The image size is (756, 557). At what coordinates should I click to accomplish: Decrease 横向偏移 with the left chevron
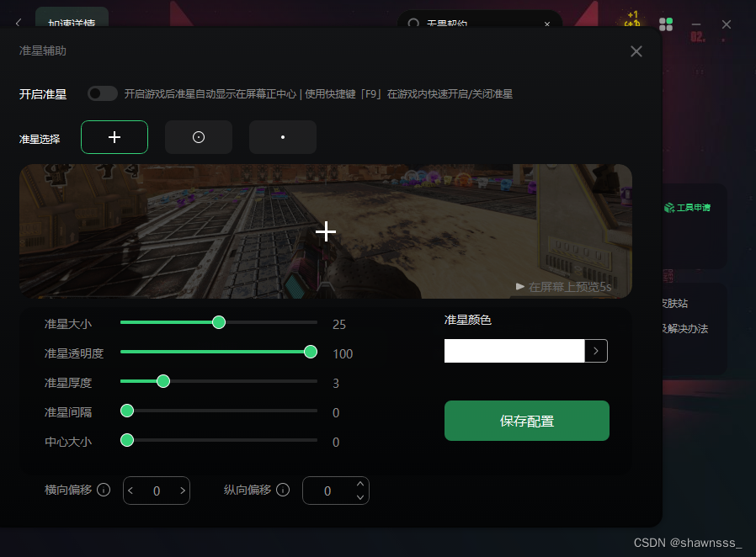130,491
